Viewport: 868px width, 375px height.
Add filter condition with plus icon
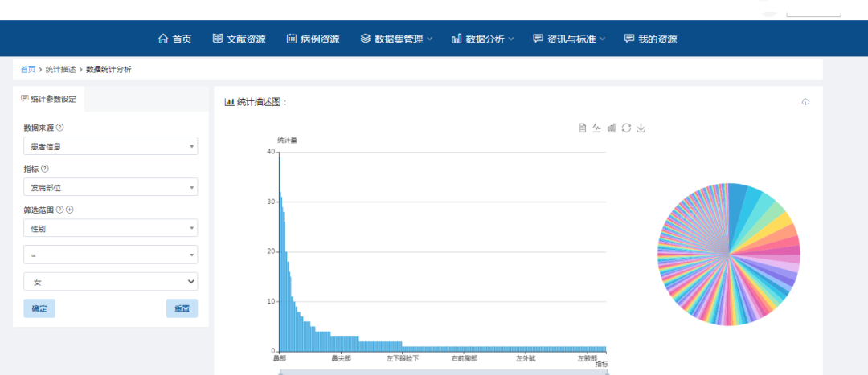point(70,210)
